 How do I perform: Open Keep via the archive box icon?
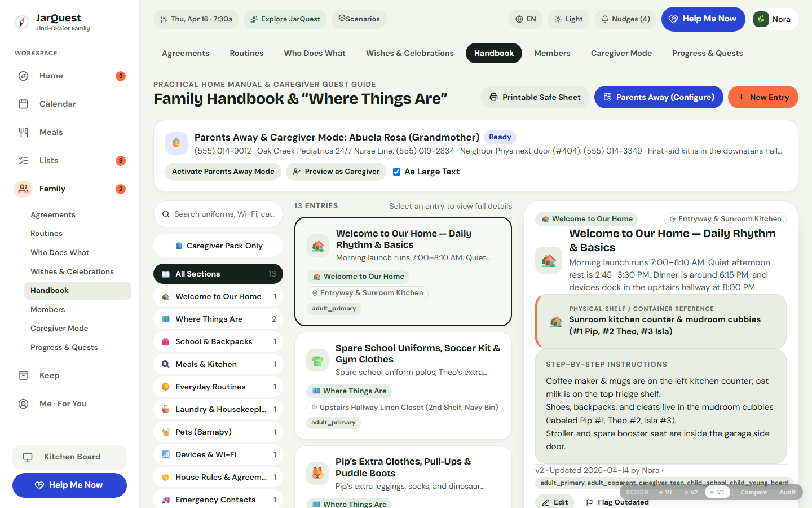click(x=23, y=375)
